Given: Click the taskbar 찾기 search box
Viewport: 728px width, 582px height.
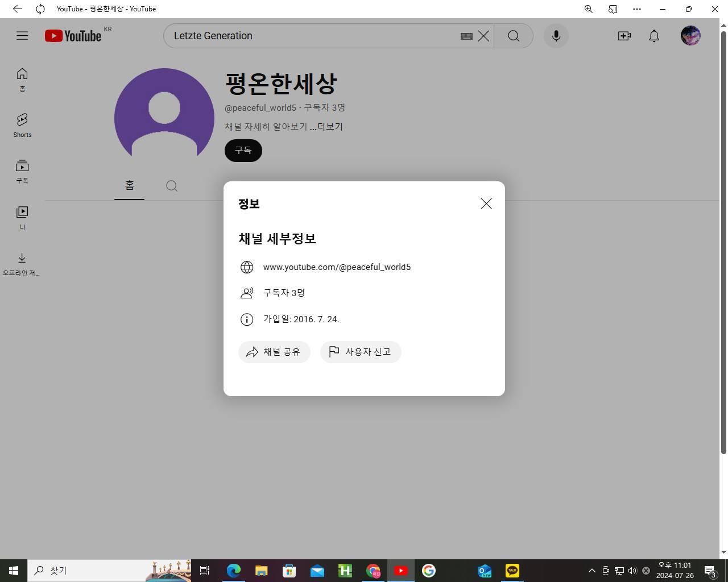Looking at the screenshot, I should pyautogui.click(x=109, y=571).
